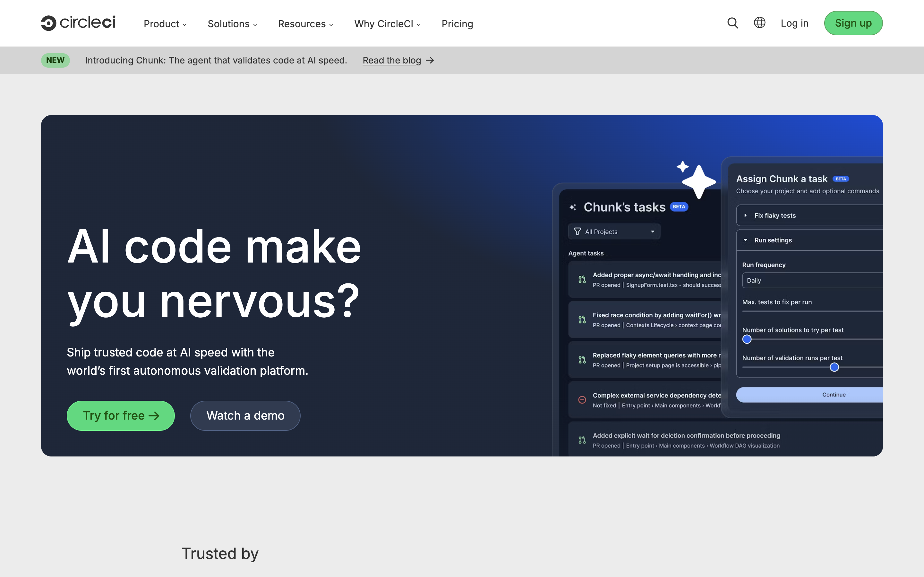Click pull request icon for race condition task
This screenshot has width=924, height=577.
coord(582,320)
